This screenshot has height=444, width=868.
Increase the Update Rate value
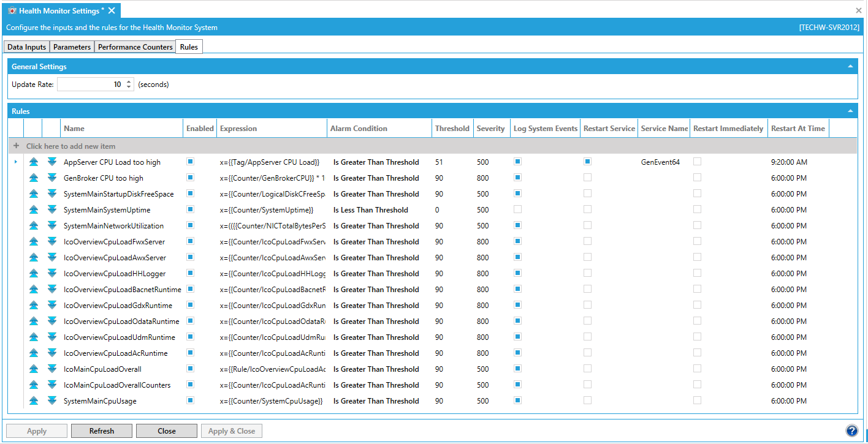(x=129, y=81)
